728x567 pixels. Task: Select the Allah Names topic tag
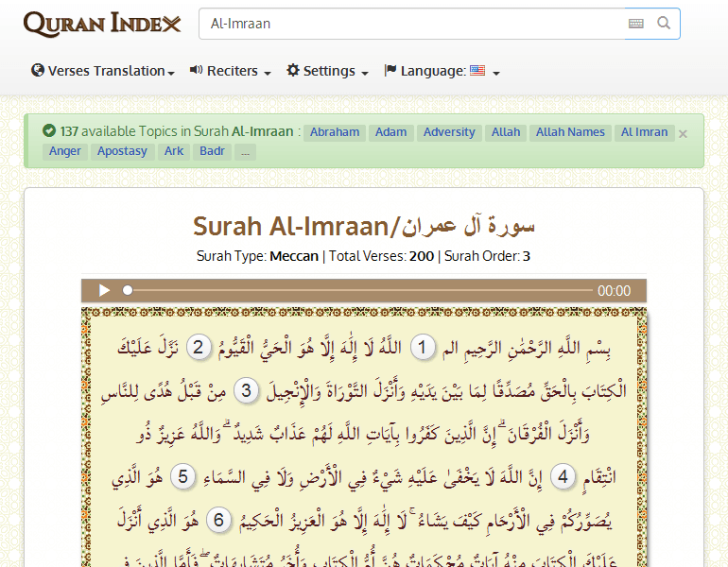point(570,132)
